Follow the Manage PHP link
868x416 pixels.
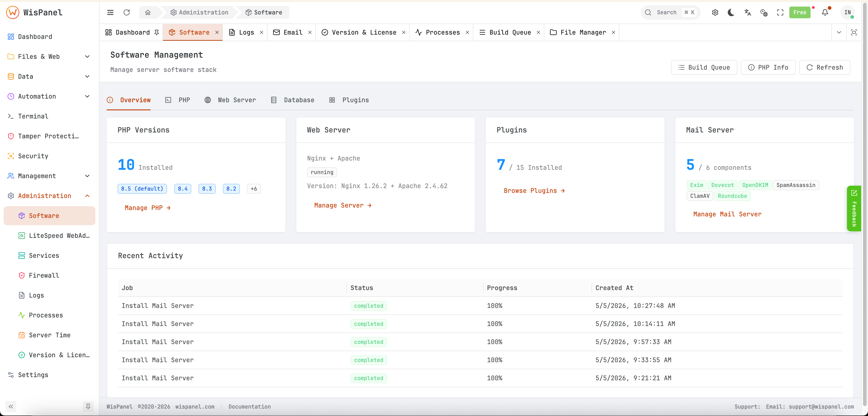click(x=148, y=208)
